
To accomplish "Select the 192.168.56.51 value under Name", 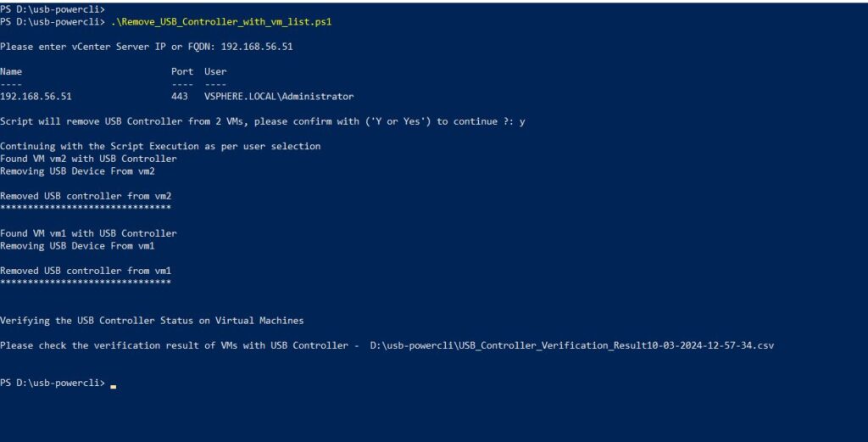I will [36, 97].
